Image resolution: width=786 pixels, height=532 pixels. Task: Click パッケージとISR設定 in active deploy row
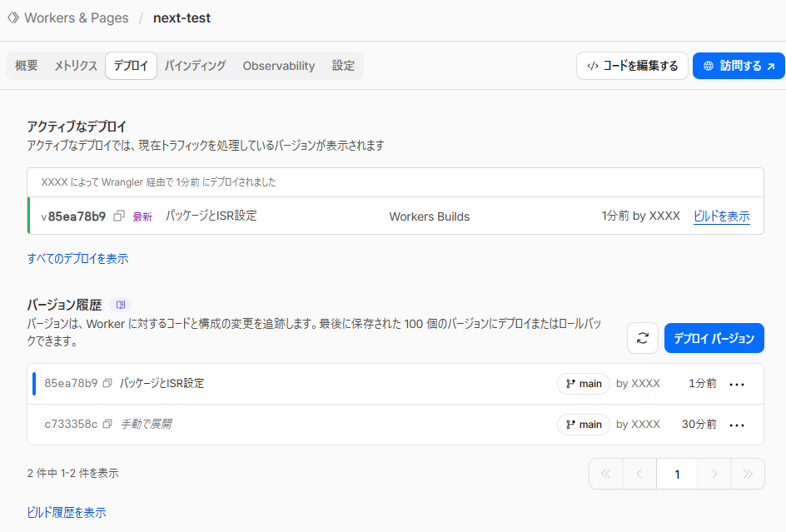point(211,216)
